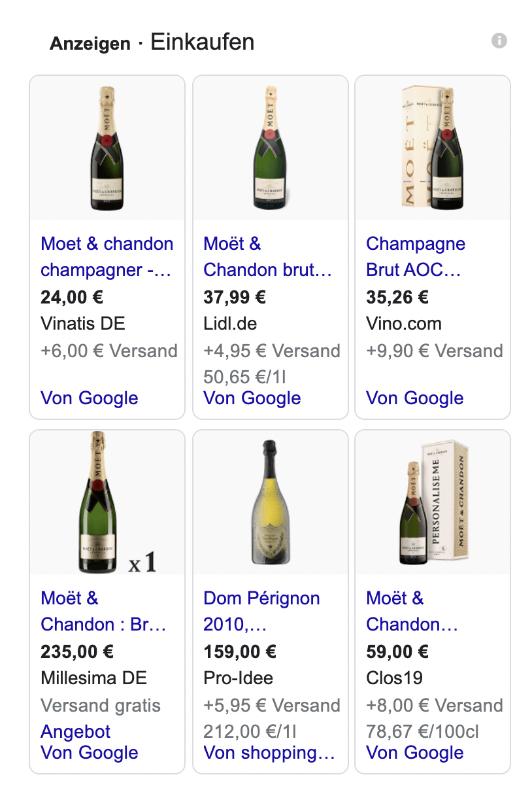Click the 'Angebot' link on Millesima listing
Screen dimensions: 532x798
(76, 731)
